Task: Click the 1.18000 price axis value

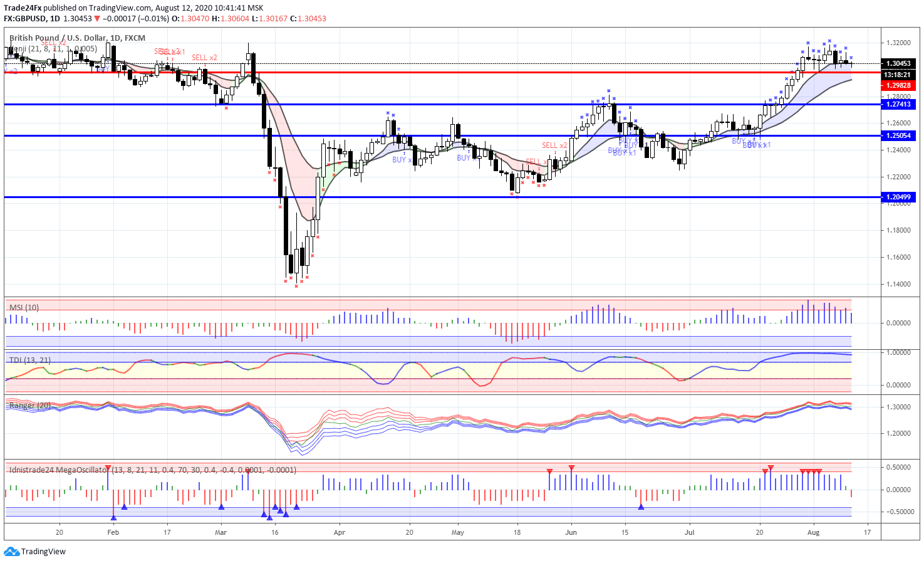Action: (x=898, y=230)
